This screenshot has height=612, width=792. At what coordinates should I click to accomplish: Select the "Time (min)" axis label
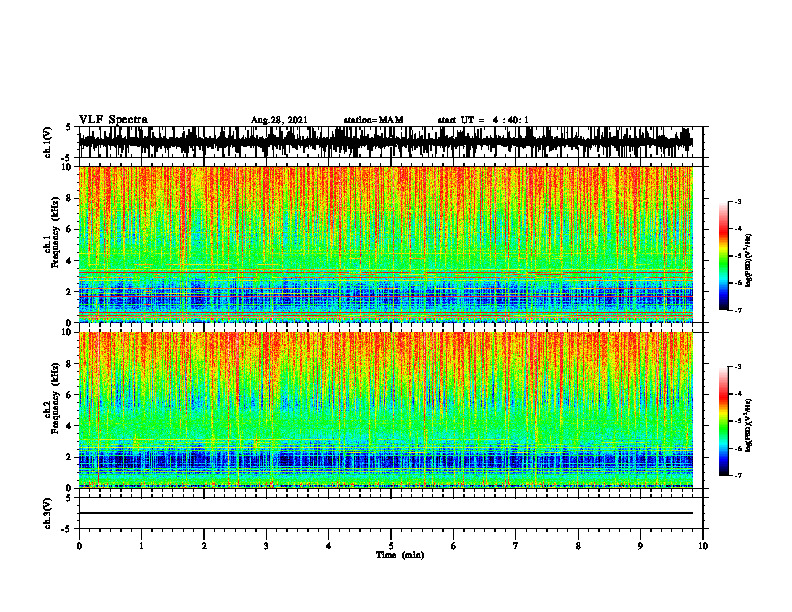tap(400, 555)
